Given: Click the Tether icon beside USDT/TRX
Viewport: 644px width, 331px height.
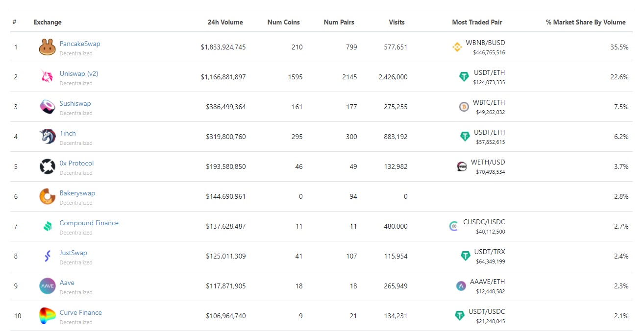Looking at the screenshot, I should [466, 256].
